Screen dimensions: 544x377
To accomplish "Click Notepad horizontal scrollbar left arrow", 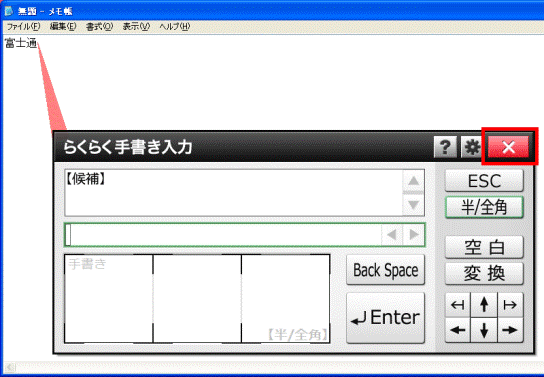I will pyautogui.click(x=10, y=367).
